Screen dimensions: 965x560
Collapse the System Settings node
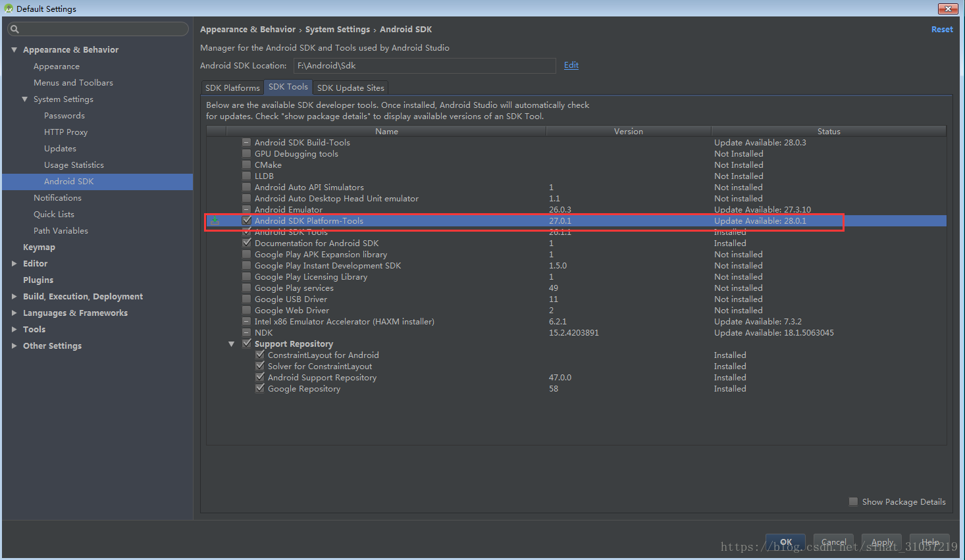click(x=24, y=99)
